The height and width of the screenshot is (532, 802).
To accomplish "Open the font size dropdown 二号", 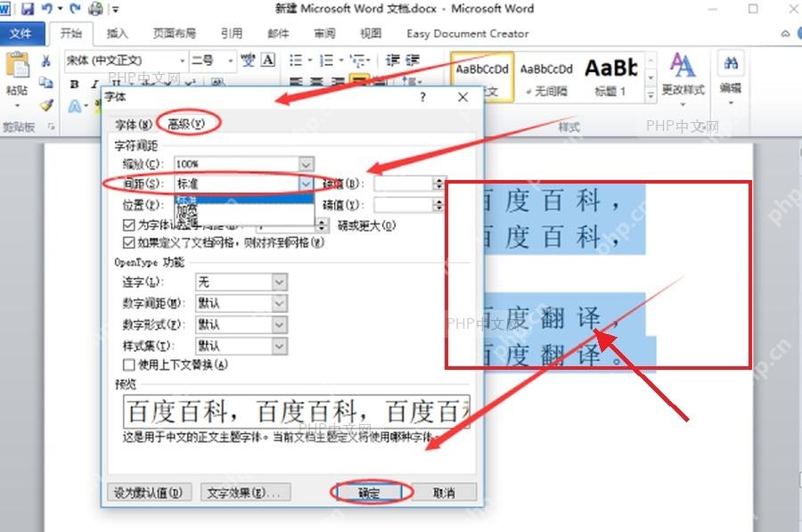I will (231, 61).
